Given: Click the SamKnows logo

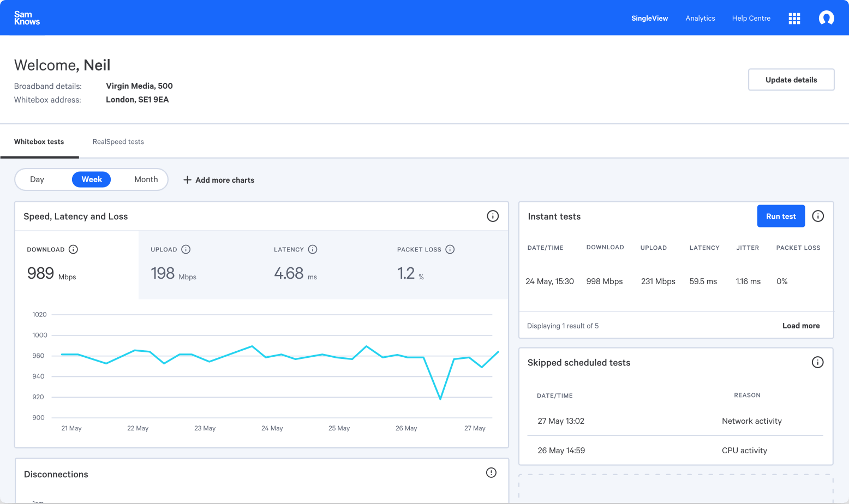Looking at the screenshot, I should (27, 18).
